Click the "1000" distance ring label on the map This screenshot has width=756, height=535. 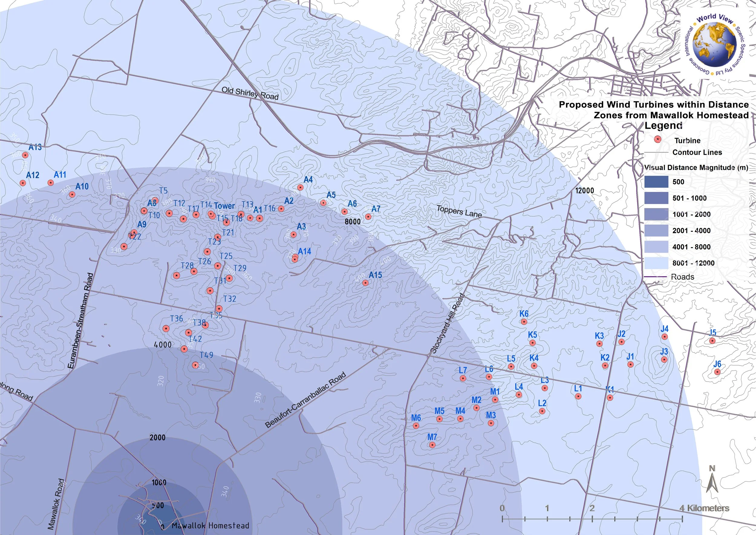click(x=159, y=483)
